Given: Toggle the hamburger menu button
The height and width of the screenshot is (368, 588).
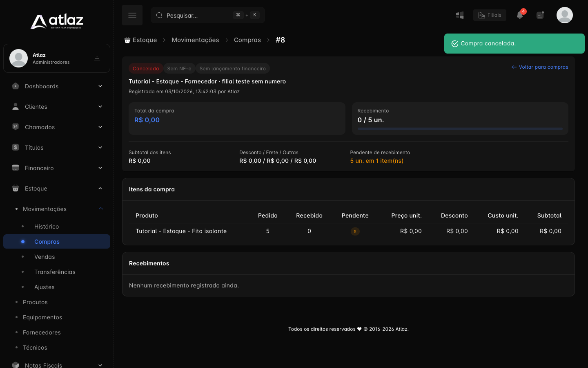Looking at the screenshot, I should point(132,15).
